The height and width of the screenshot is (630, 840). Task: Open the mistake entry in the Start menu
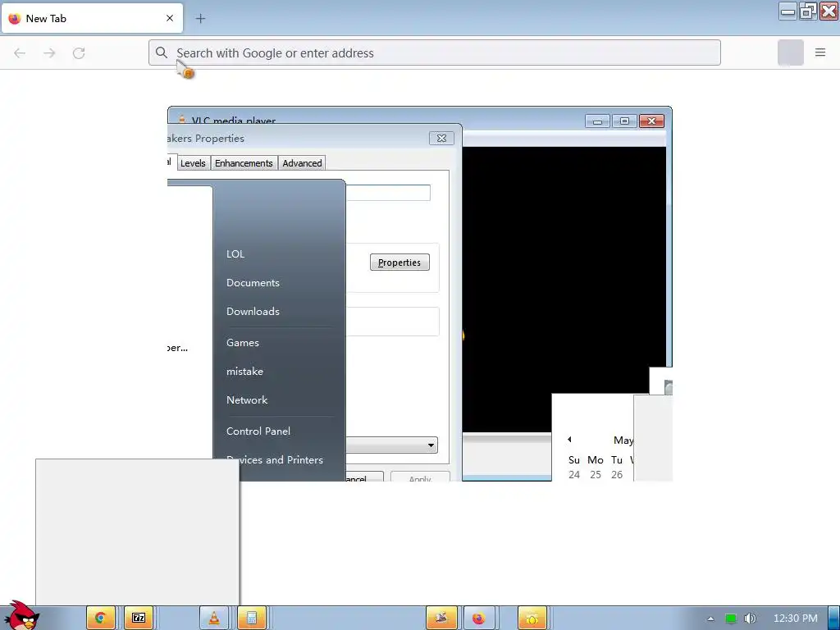(x=244, y=372)
